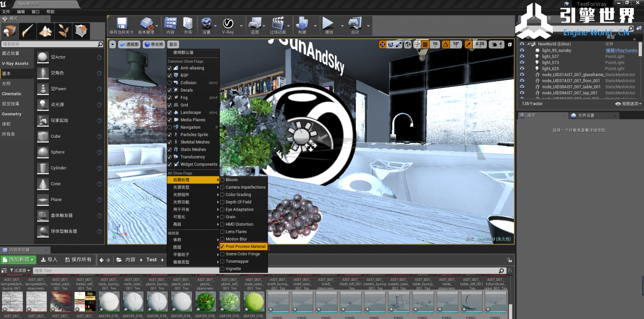Viewport: 644px width, 319px height.
Task: Open the 帮助 menu
Action: (50, 11)
